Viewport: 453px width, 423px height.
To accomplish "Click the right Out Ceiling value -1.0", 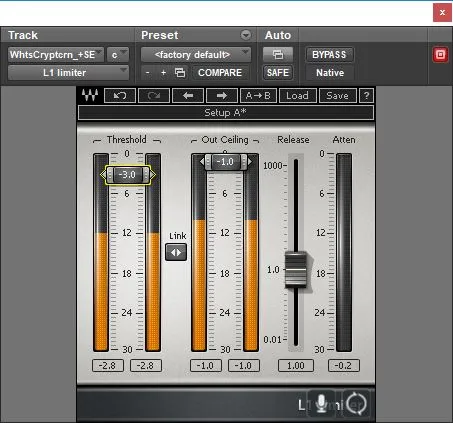I will [x=244, y=365].
